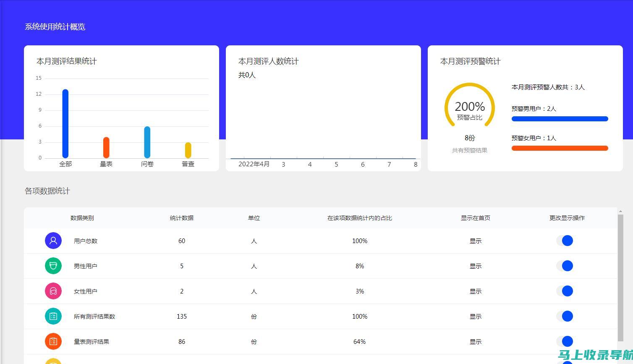
Task: Click the light blue 问卷 bar
Action: [x=147, y=142]
